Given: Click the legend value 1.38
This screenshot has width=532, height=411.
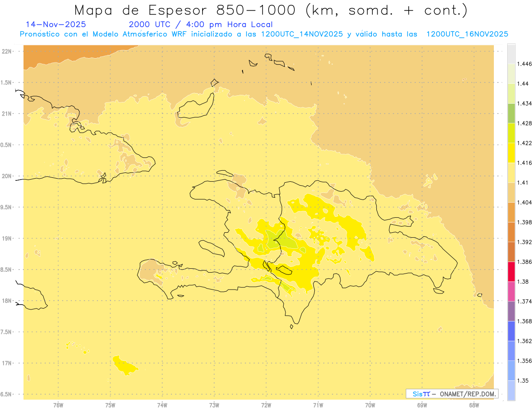Looking at the screenshot, I should pos(524,282).
